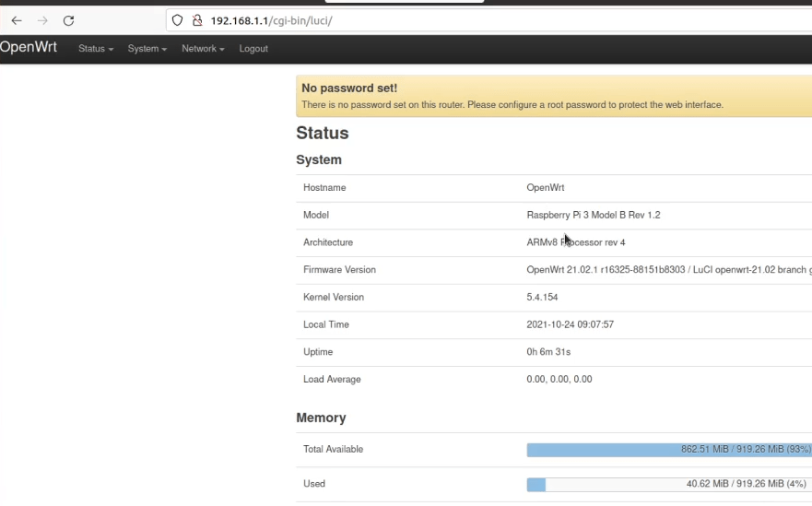
Task: Click the Architecture label
Action: click(x=328, y=242)
